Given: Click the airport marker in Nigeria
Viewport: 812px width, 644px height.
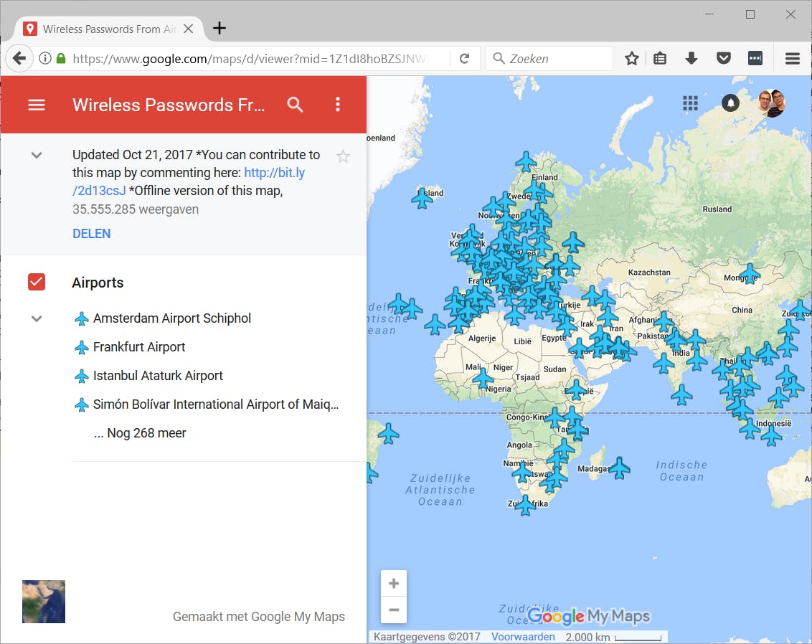Looking at the screenshot, I should 483,379.
